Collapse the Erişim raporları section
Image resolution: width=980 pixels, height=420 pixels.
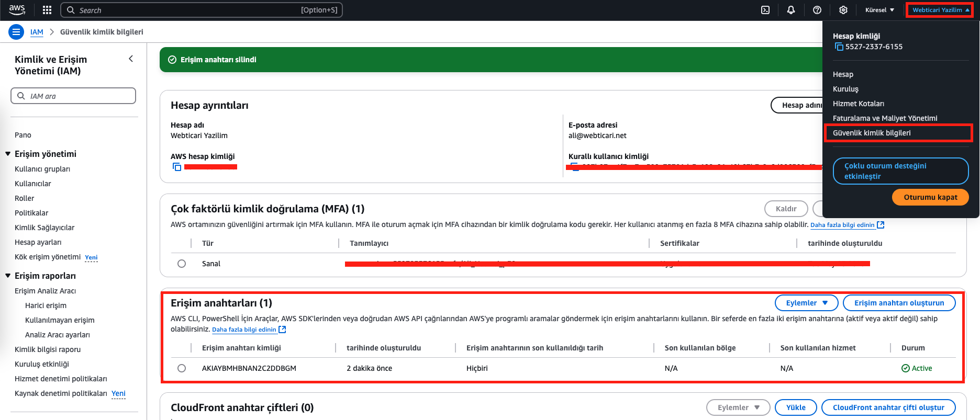(8, 276)
